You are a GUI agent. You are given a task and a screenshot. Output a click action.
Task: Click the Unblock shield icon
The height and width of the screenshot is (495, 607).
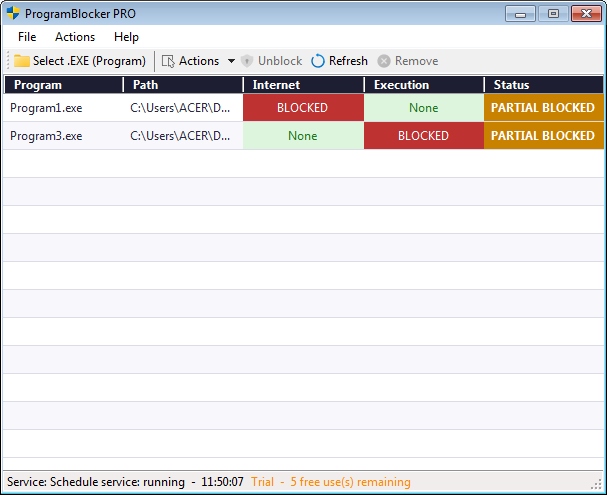(247, 61)
